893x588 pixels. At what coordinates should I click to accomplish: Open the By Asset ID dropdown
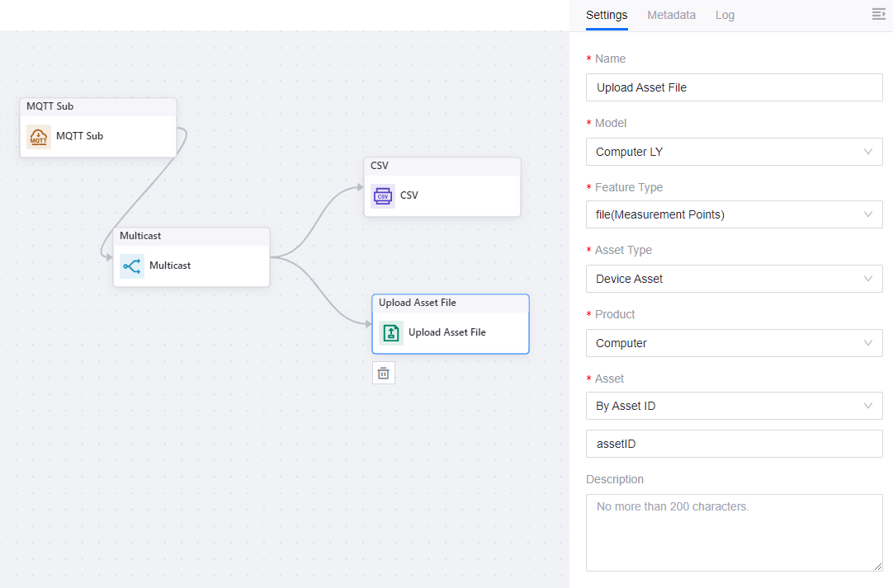(x=734, y=406)
